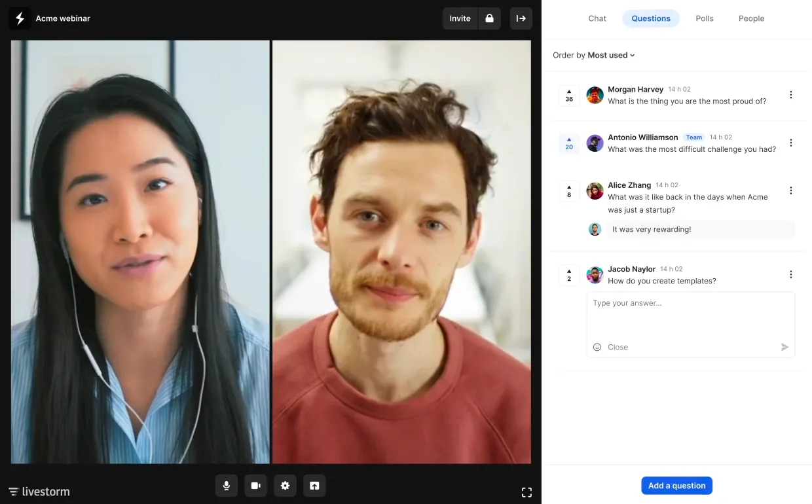Open settings gear in bottom toolbar
Viewport: 812px width, 504px height.
click(285, 486)
